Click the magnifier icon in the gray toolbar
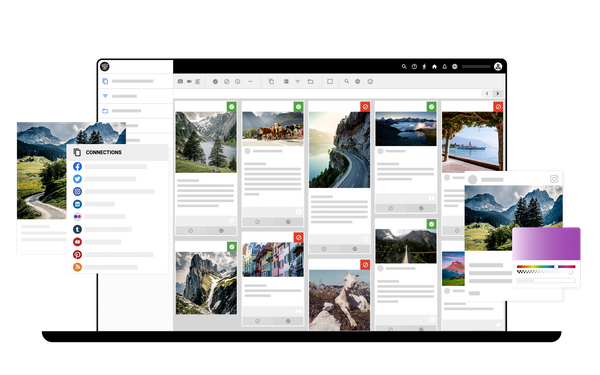This screenshot has height=375, width=600. click(346, 82)
